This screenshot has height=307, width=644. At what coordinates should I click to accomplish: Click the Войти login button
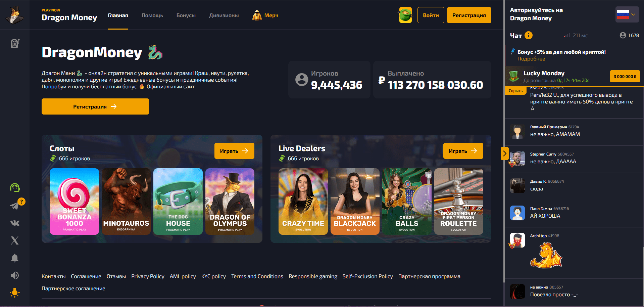(431, 15)
